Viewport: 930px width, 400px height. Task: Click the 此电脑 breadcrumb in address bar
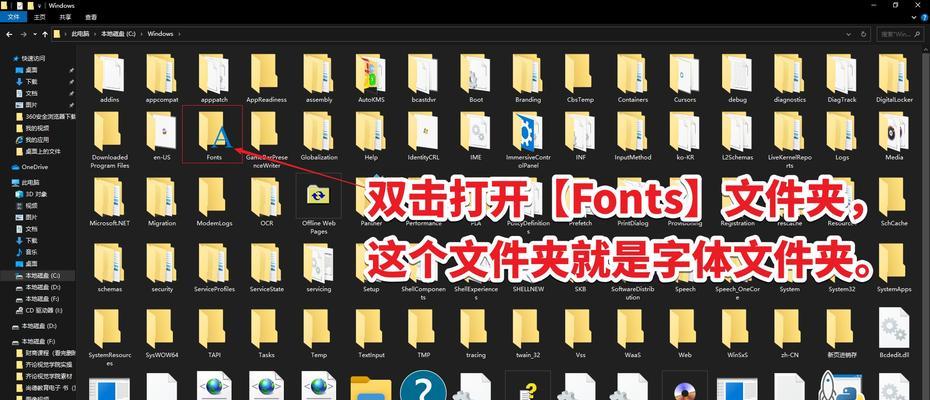[x=79, y=34]
